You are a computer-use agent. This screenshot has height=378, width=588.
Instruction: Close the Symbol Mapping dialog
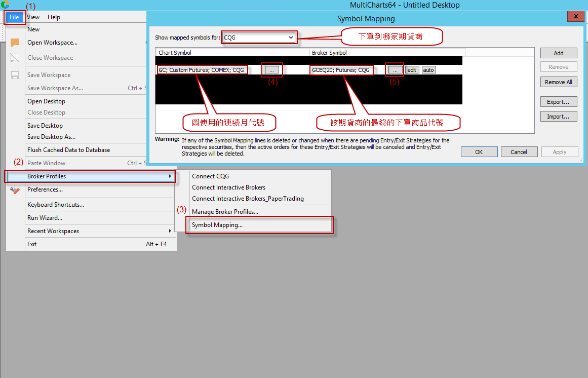pos(576,16)
